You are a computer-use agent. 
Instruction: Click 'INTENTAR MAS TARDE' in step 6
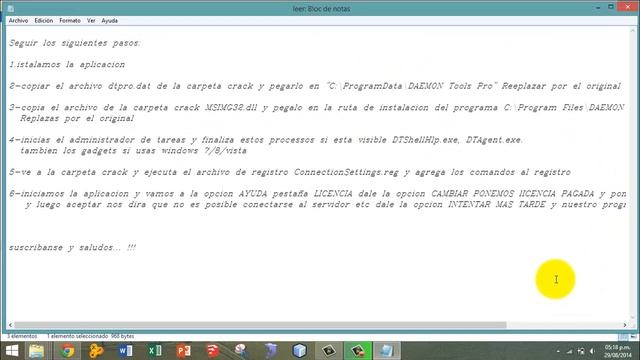click(497, 204)
